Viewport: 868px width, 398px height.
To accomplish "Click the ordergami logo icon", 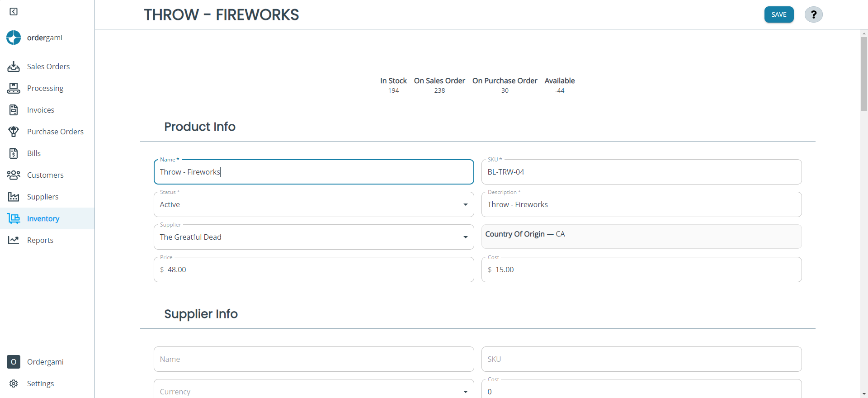I will point(14,38).
